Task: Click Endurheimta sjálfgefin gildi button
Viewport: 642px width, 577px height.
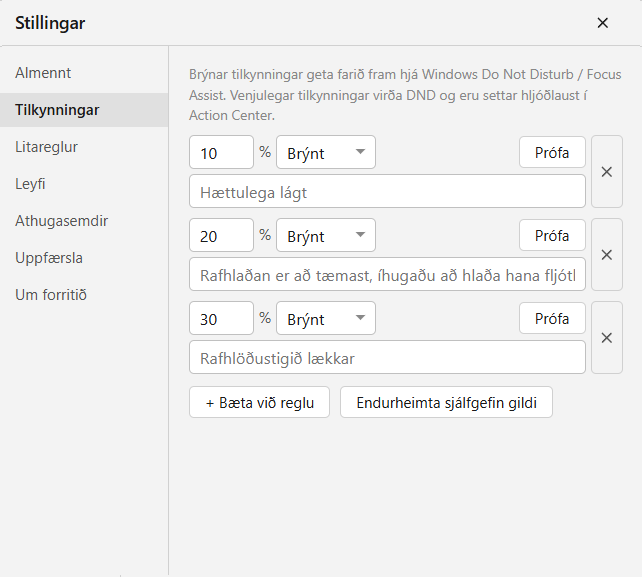Action: pos(446,403)
